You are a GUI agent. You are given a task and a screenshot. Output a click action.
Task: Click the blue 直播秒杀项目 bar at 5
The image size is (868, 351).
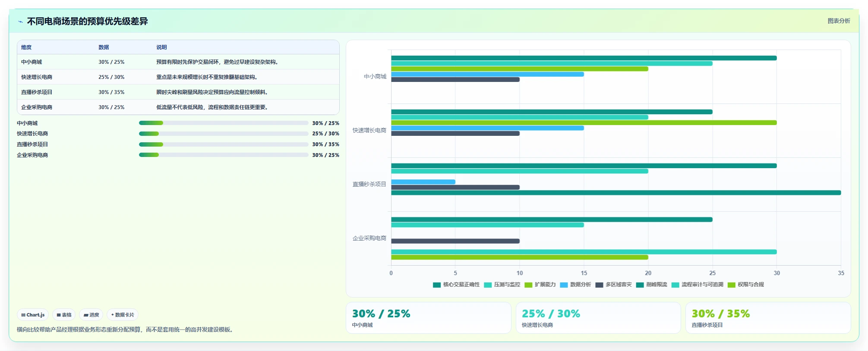423,182
